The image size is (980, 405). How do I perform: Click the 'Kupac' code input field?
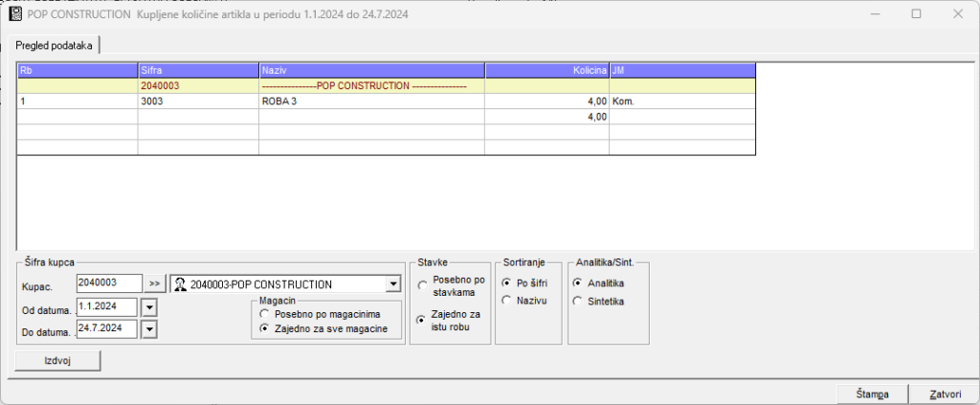(x=108, y=284)
